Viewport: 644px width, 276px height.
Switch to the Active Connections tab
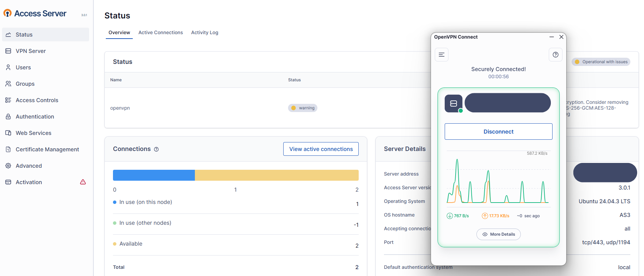[160, 32]
